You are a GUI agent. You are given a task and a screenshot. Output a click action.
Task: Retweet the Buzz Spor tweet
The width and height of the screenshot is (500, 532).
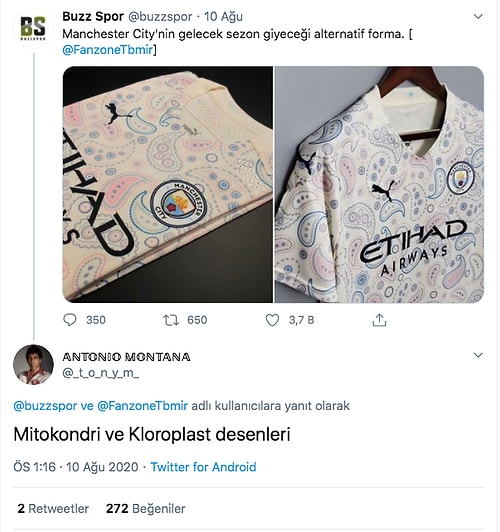point(171,320)
